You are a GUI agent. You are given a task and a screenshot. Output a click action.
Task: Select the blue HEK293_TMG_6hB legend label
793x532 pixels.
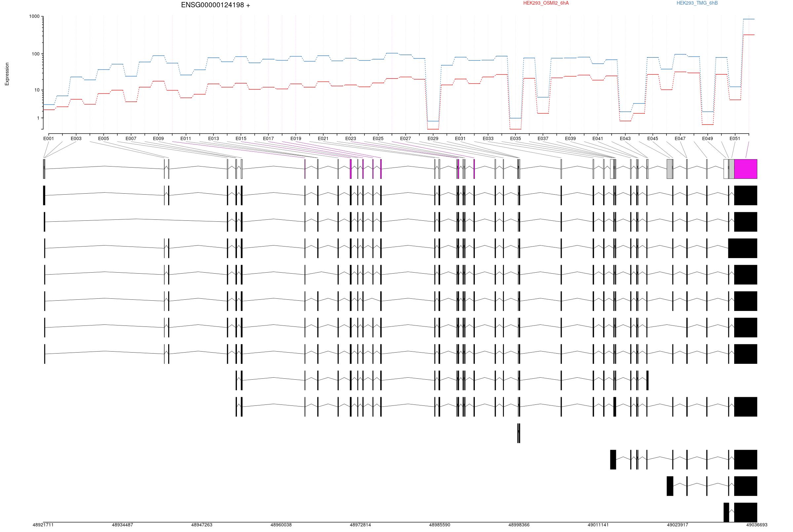click(x=697, y=3)
